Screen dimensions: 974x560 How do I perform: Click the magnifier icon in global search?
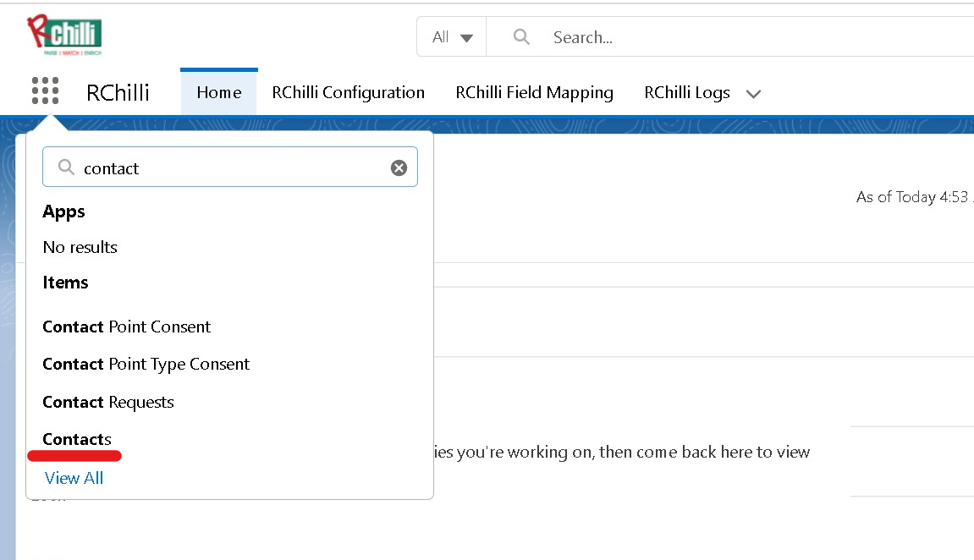522,37
